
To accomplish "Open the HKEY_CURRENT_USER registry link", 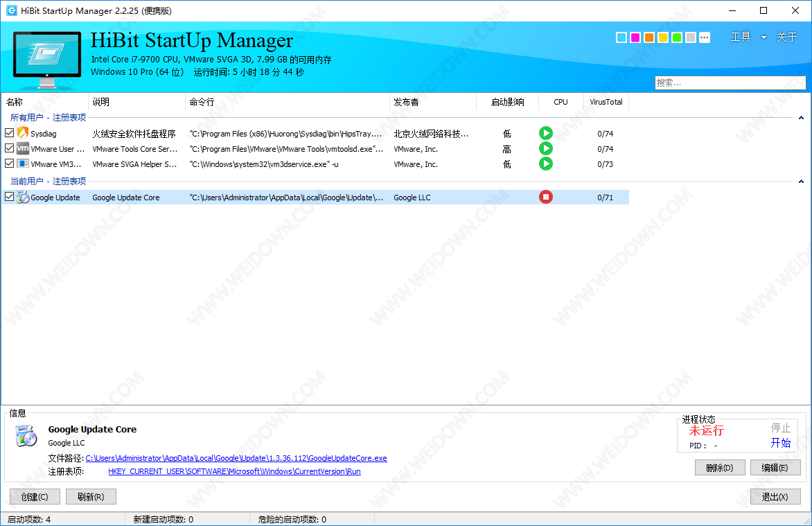I will click(x=235, y=471).
